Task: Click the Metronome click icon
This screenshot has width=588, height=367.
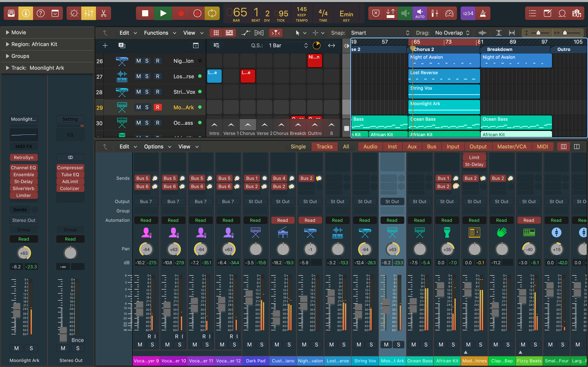Action: coord(483,13)
